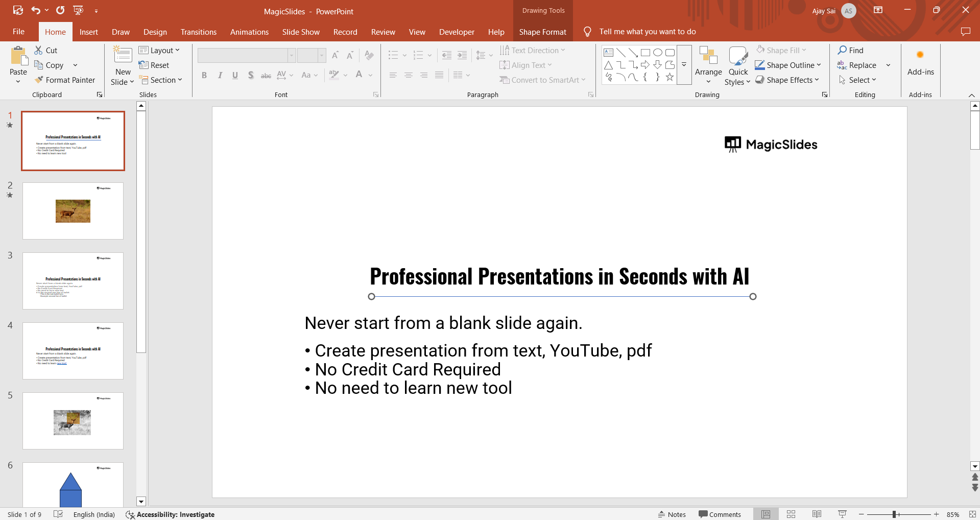Viewport: 980px width, 520px height.
Task: Click the Undo arrow in Quick Access toolbar
Action: coord(36,10)
